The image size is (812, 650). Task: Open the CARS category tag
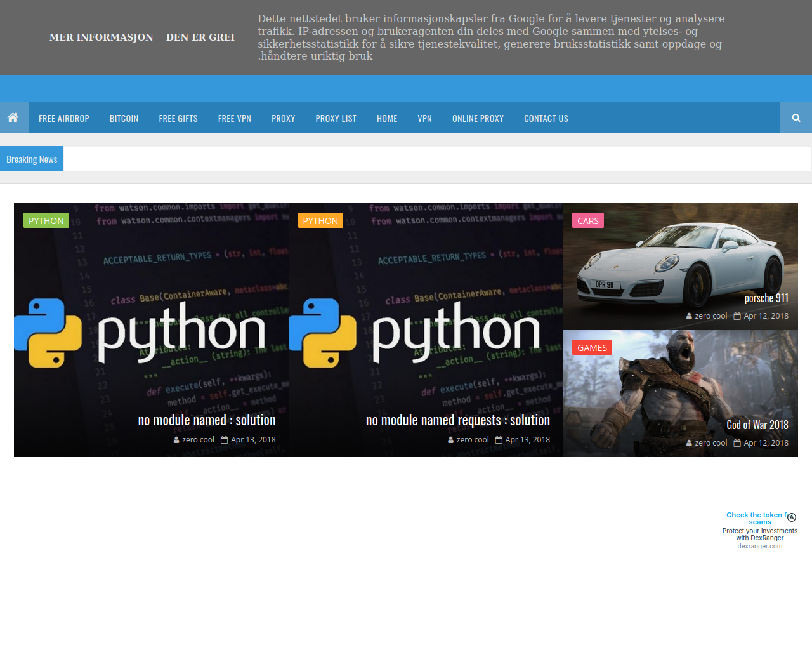coord(588,220)
